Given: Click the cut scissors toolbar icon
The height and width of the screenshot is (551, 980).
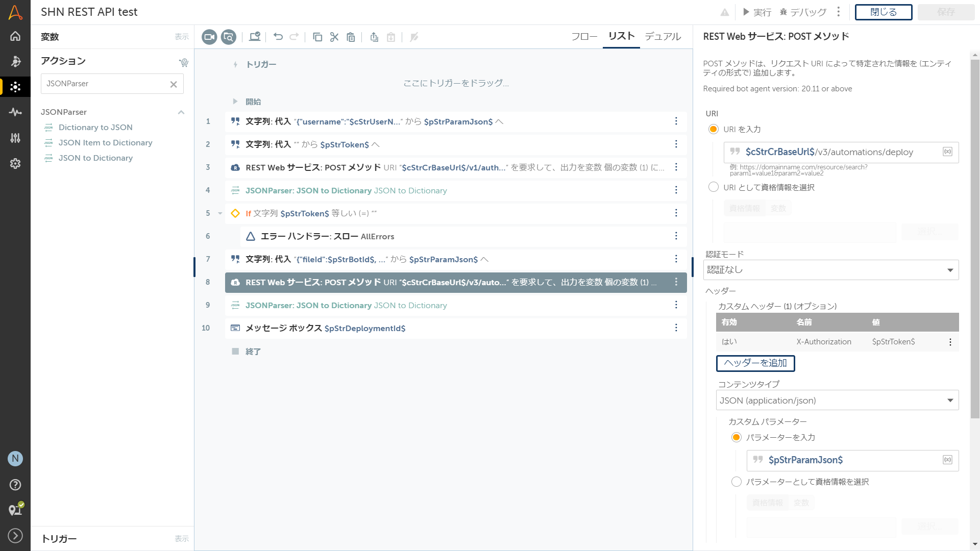Looking at the screenshot, I should click(334, 37).
